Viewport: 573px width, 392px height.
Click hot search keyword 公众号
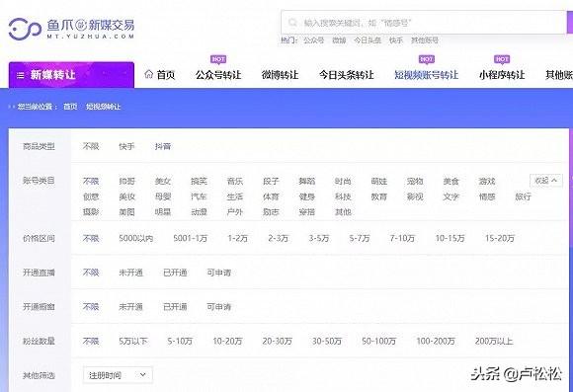tap(313, 40)
